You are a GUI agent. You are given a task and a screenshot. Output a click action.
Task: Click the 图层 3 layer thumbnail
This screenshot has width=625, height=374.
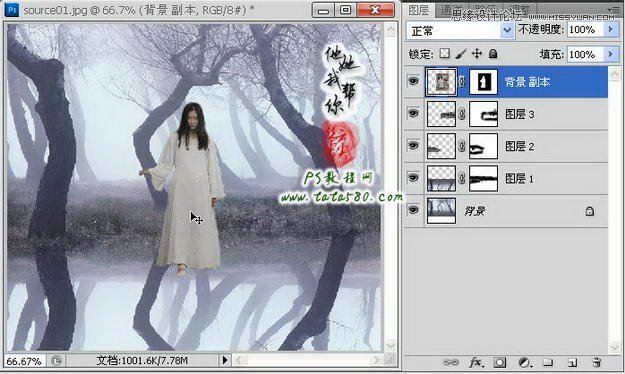(x=441, y=114)
